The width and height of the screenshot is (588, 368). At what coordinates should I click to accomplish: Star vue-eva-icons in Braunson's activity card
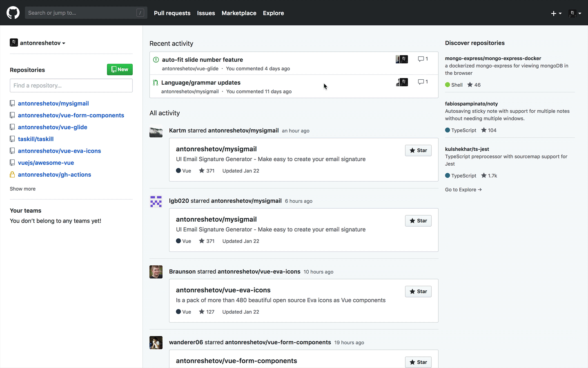tap(418, 292)
